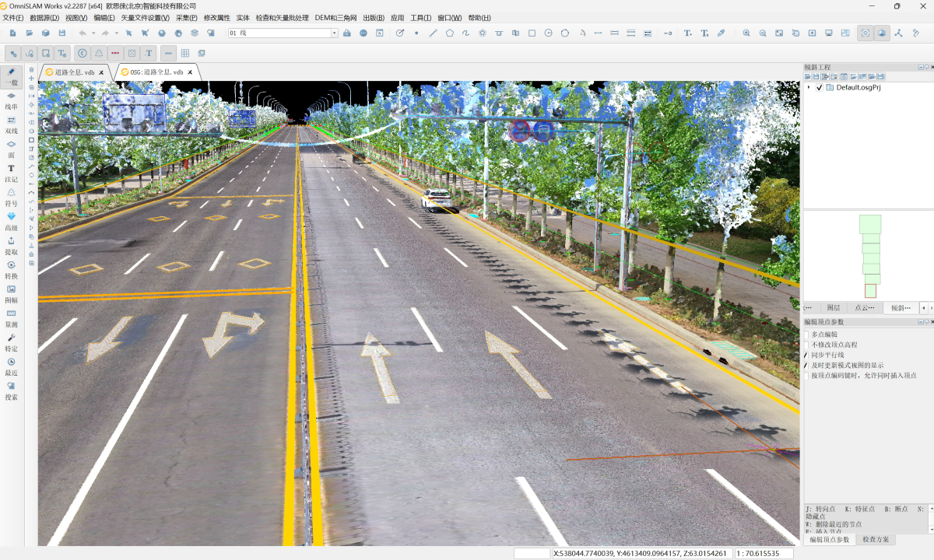Open the 帮助(H) menu
The width and height of the screenshot is (934, 560).
pos(479,18)
